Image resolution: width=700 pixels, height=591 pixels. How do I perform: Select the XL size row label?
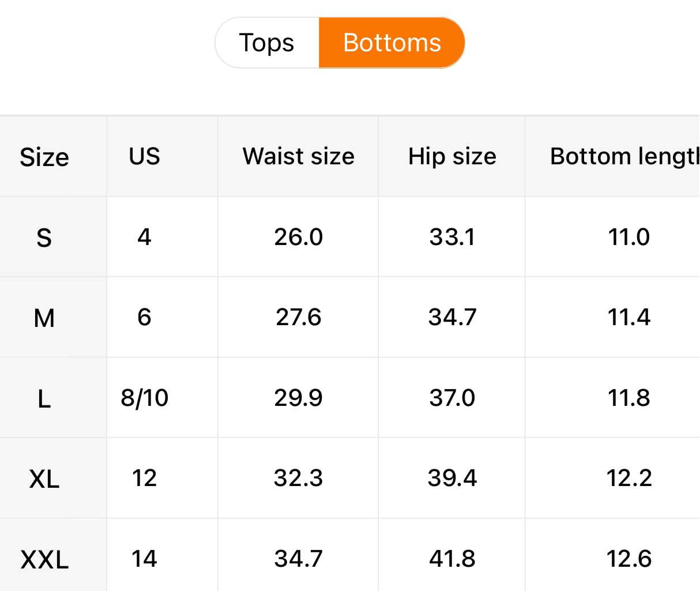click(x=44, y=479)
